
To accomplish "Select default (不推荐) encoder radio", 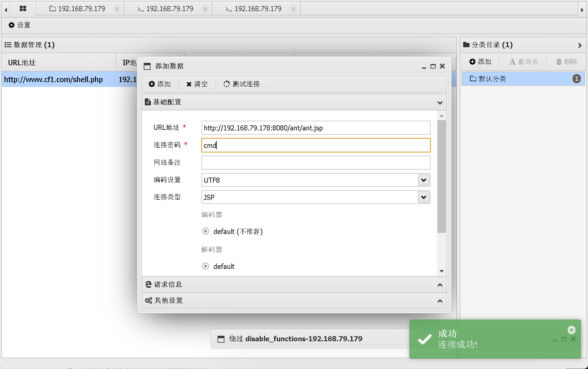I will coord(205,231).
